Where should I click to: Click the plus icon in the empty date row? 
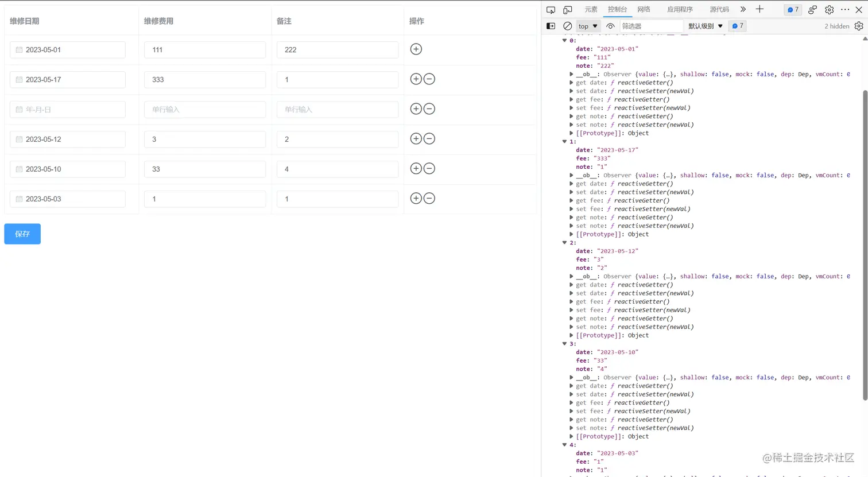pos(416,109)
